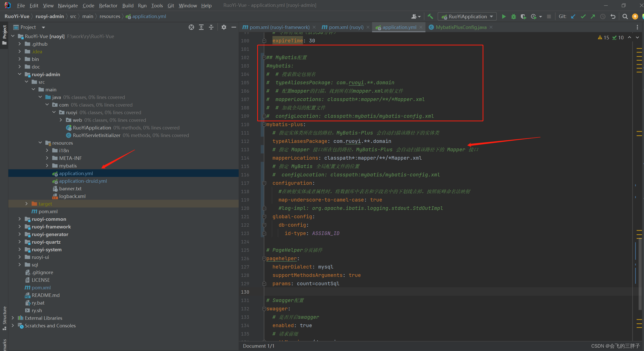Click the Debug bug icon
Screen dimensions: 644x351
[x=513, y=16]
